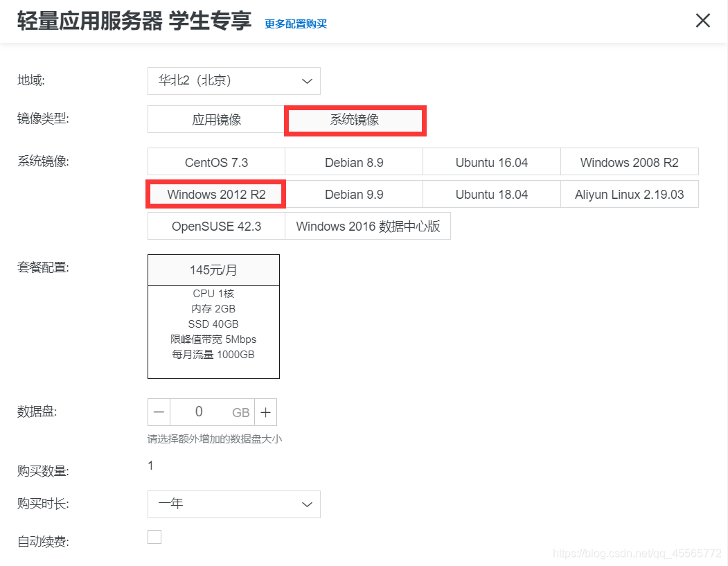Image resolution: width=728 pixels, height=566 pixels.
Task: Switch to 应用镜像 image type
Action: (216, 120)
